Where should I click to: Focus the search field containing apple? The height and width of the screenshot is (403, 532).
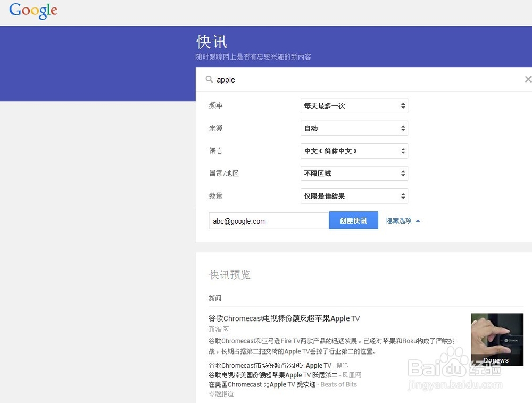coord(364,79)
